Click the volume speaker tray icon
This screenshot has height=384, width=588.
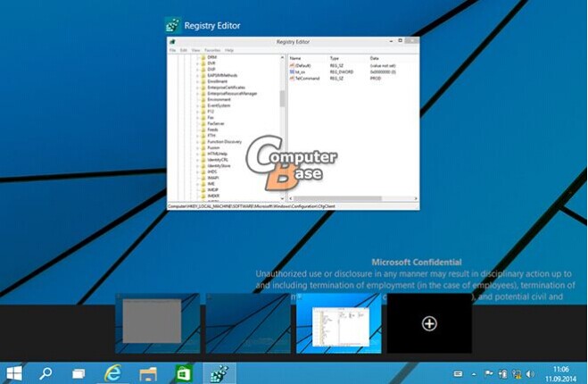(530, 373)
